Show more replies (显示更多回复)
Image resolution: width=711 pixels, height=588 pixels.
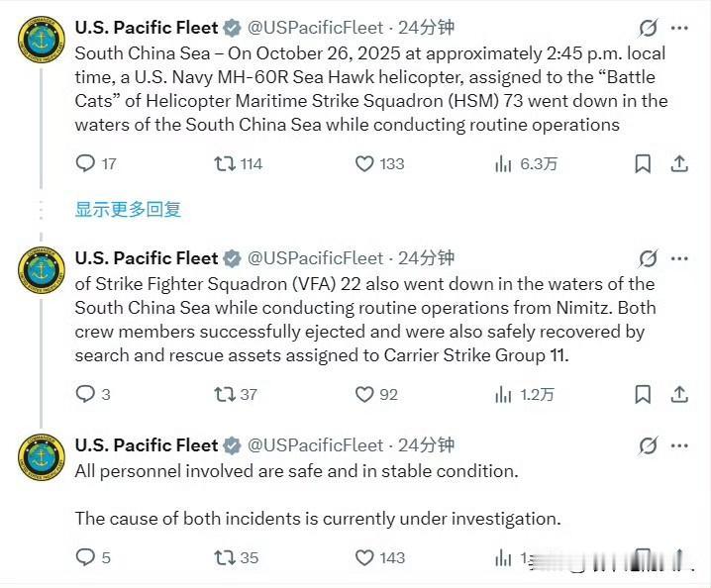[128, 209]
